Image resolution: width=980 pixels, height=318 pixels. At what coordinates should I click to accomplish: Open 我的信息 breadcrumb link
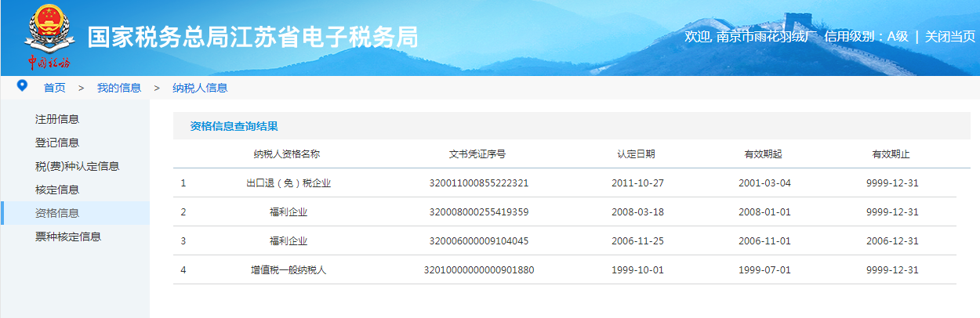pyautogui.click(x=119, y=88)
